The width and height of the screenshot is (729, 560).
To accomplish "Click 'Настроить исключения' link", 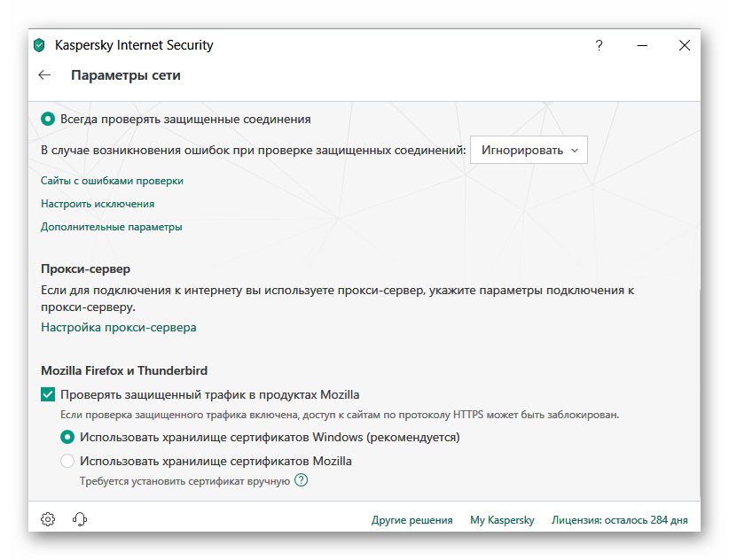I will [x=98, y=204].
